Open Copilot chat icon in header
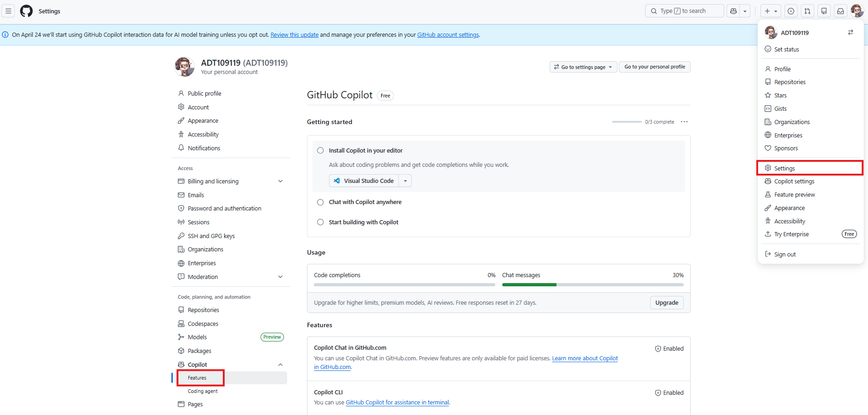This screenshot has height=415, width=868. [x=733, y=11]
